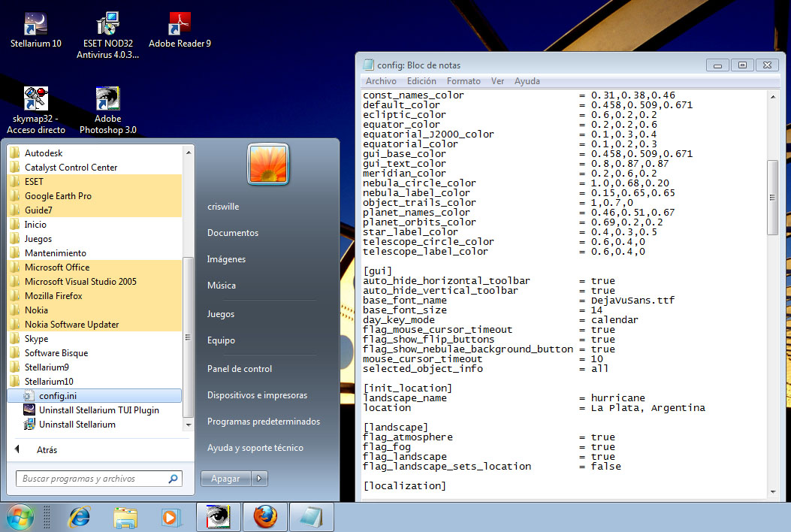Open the ESET NOD32 Antivirus desktop icon
This screenshot has height=532, width=791.
pyautogui.click(x=107, y=35)
